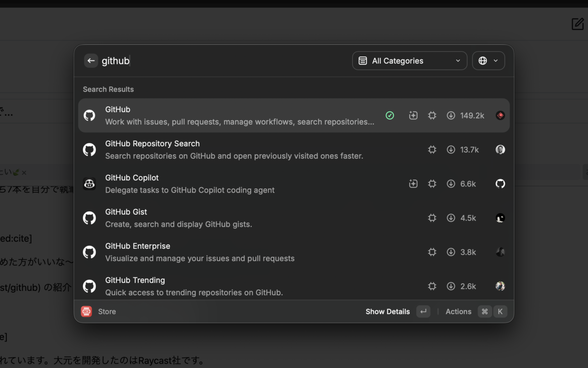This screenshot has height=368, width=588.
Task: Click the commands icon on GitHub Trending row
Action: pyautogui.click(x=432, y=286)
